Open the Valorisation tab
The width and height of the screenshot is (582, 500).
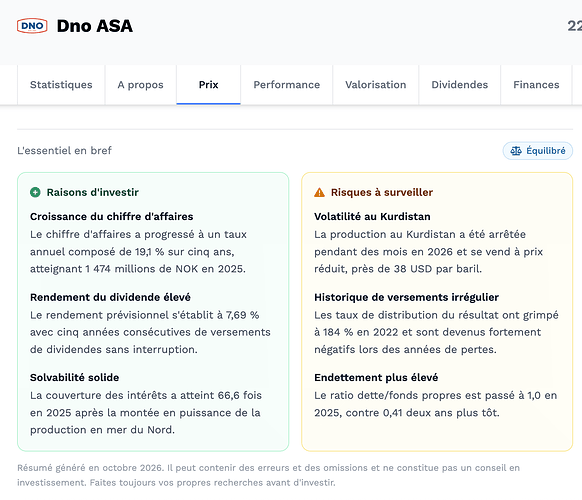[x=376, y=85]
